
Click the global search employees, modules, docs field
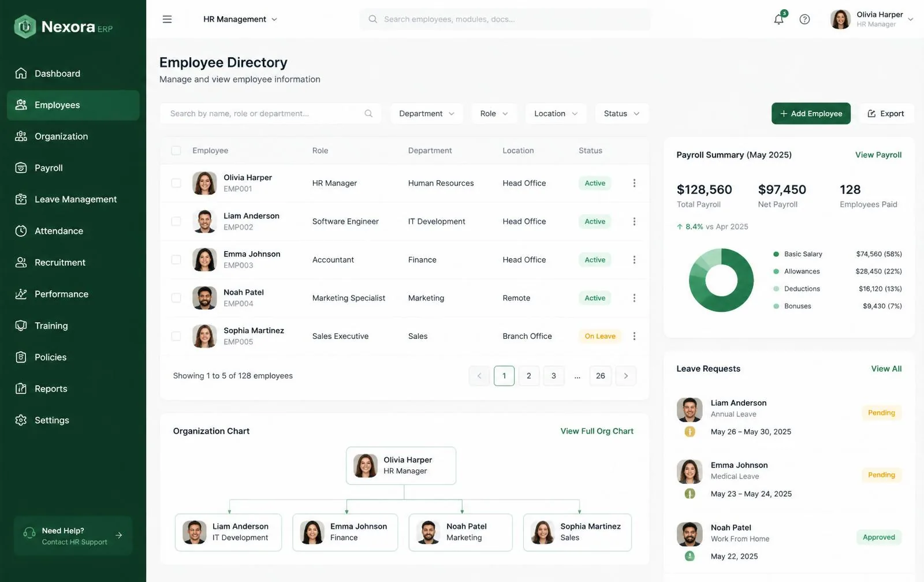tap(505, 19)
